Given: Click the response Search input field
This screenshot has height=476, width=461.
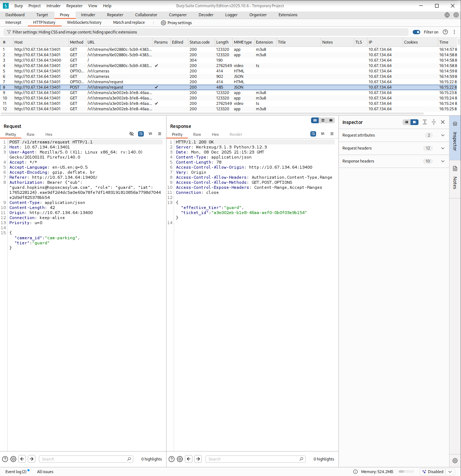Looking at the screenshot, I should tap(252, 459).
